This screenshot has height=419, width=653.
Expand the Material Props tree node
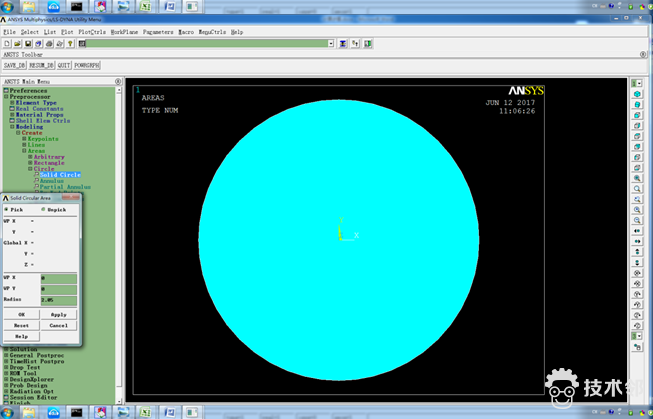point(12,115)
